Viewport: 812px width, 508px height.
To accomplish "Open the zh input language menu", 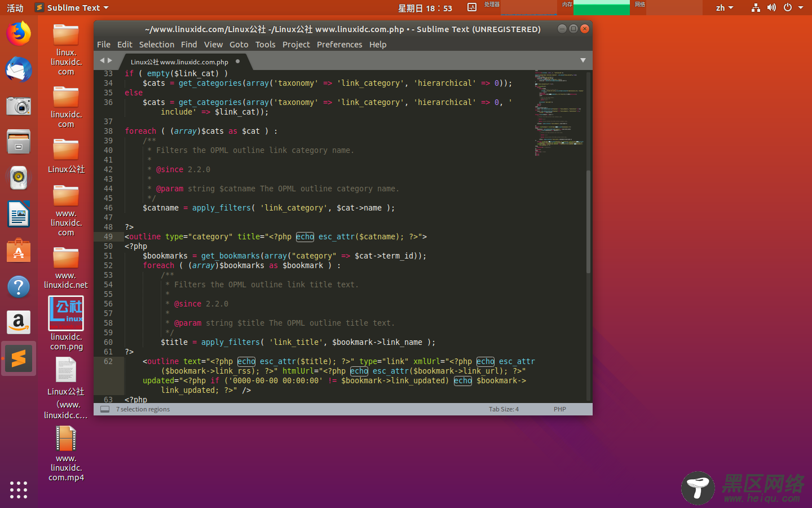I will [725, 7].
